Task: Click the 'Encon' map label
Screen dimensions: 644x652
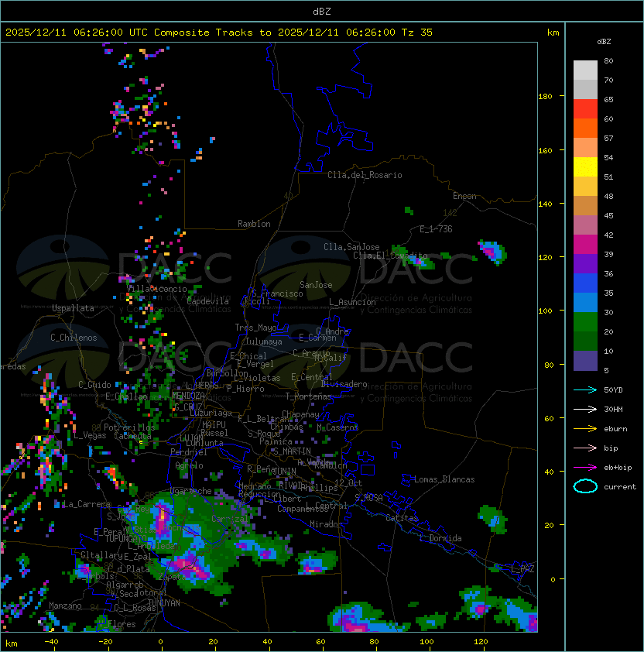Action: pos(464,196)
